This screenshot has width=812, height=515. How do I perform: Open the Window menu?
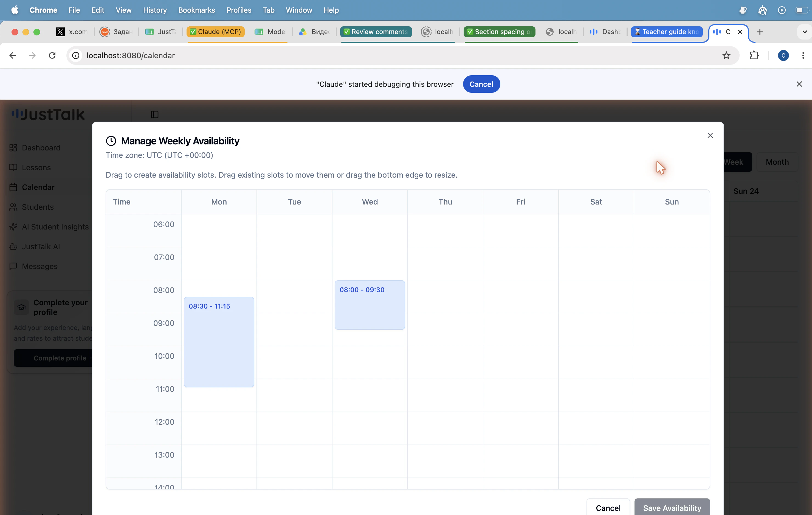tap(299, 10)
